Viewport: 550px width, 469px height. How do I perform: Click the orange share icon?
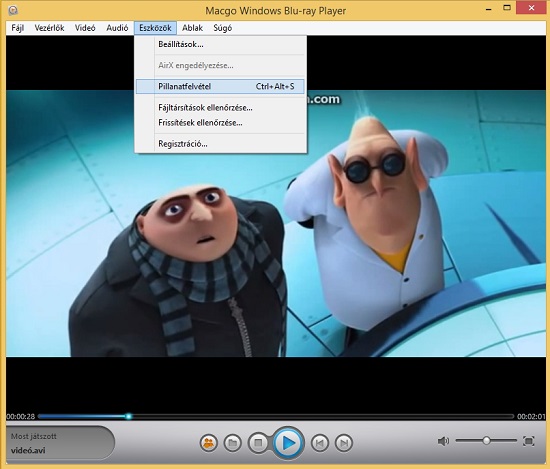coord(209,443)
